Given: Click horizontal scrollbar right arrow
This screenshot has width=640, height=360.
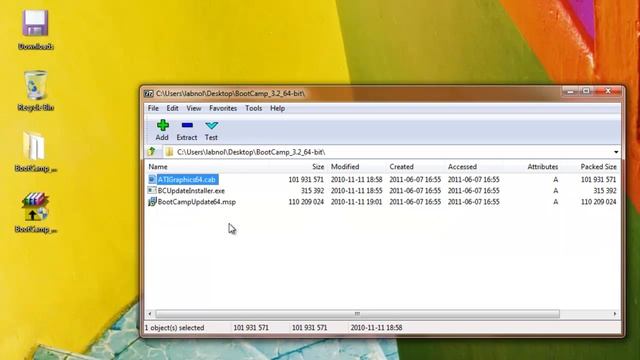Looking at the screenshot, I should 615,314.
